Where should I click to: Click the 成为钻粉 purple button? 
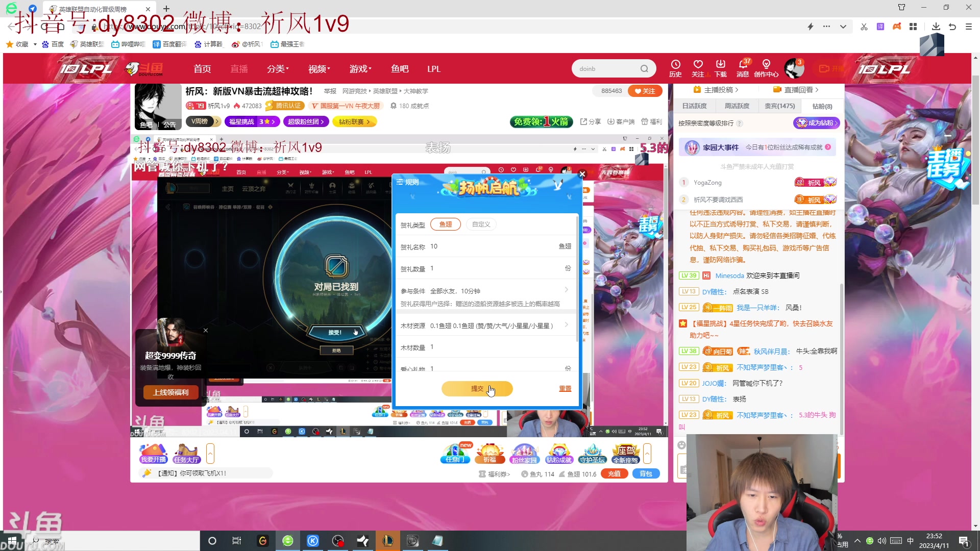(816, 123)
